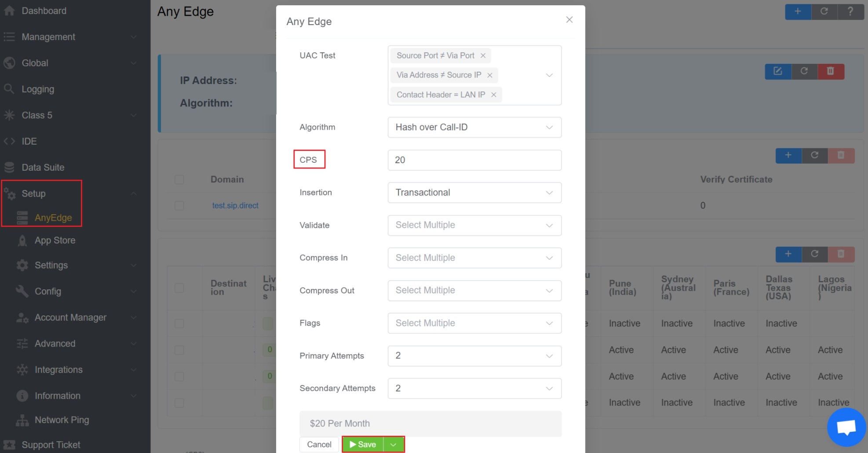The height and width of the screenshot is (453, 868).
Task: Click the blue edit pencil icon
Action: point(778,71)
